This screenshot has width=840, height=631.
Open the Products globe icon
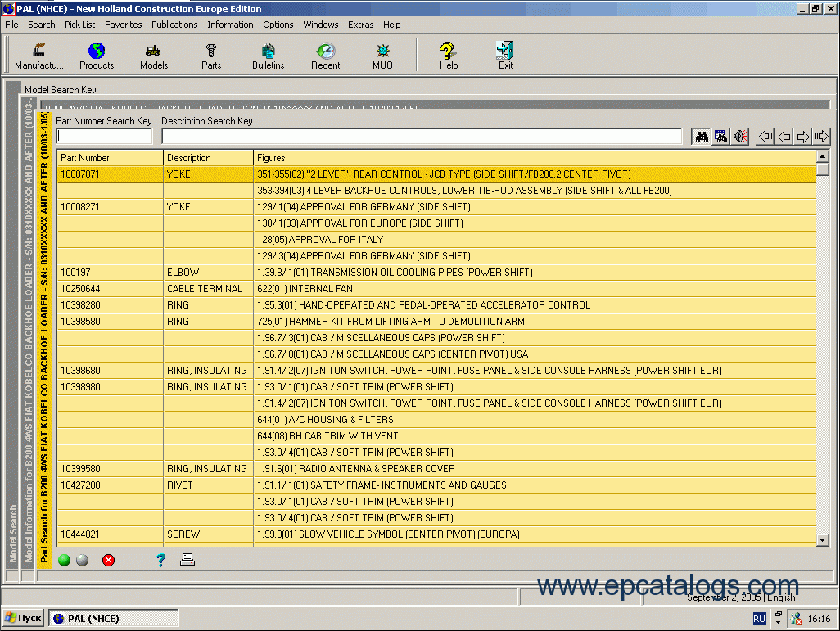(97, 56)
